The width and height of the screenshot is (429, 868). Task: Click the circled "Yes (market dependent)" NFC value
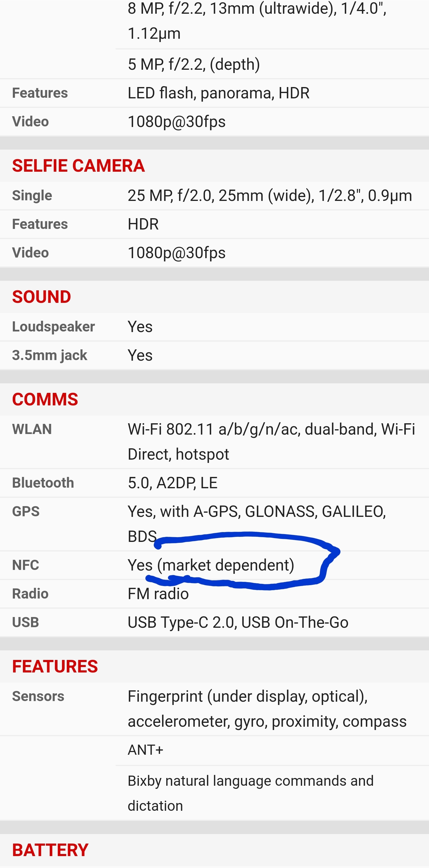point(211,565)
